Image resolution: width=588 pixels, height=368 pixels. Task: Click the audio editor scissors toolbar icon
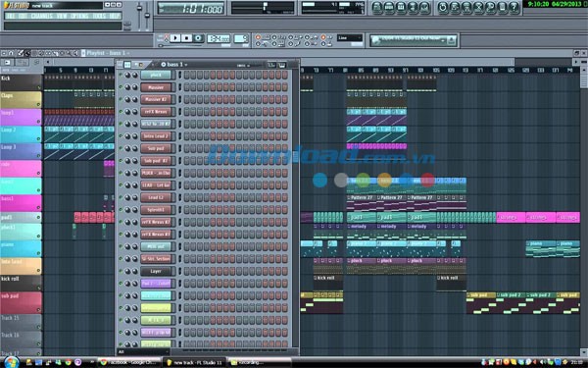click(478, 8)
